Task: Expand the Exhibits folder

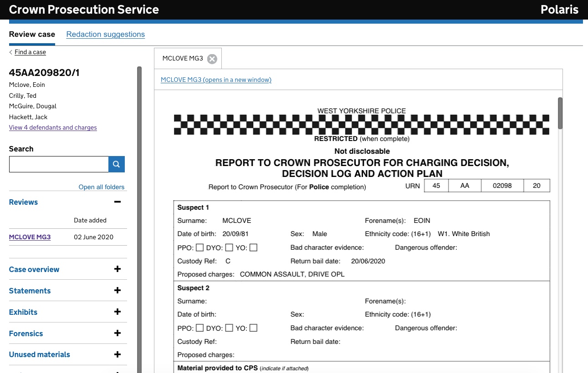Action: pos(118,312)
